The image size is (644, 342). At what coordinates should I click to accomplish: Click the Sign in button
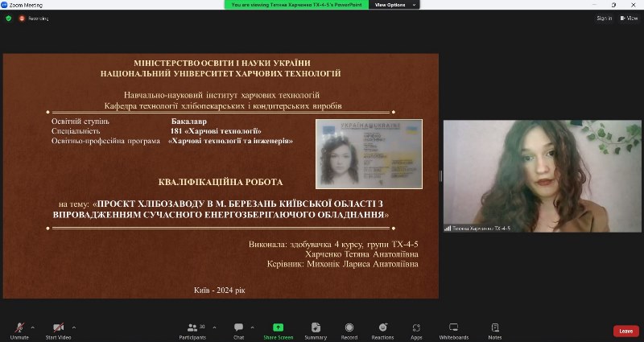[x=605, y=19]
